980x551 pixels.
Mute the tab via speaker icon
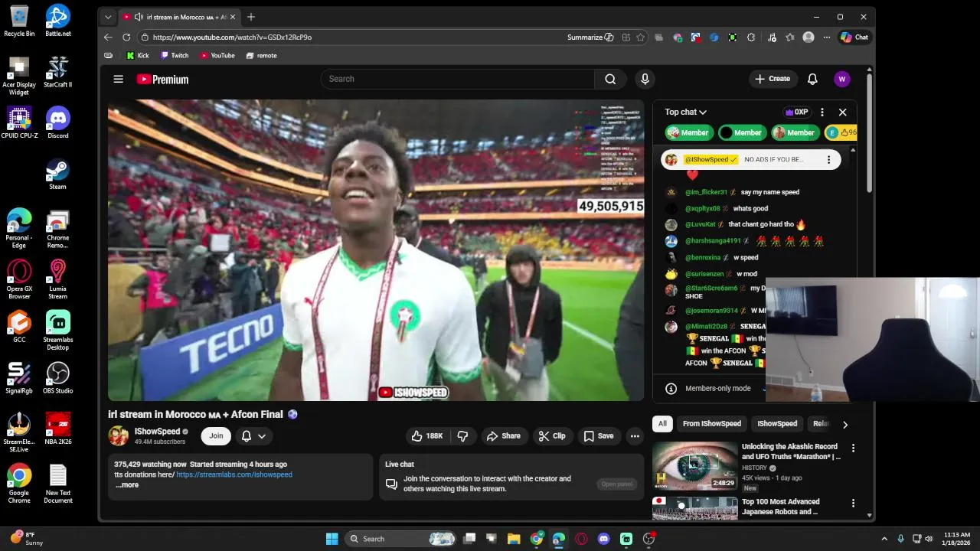[x=138, y=17]
